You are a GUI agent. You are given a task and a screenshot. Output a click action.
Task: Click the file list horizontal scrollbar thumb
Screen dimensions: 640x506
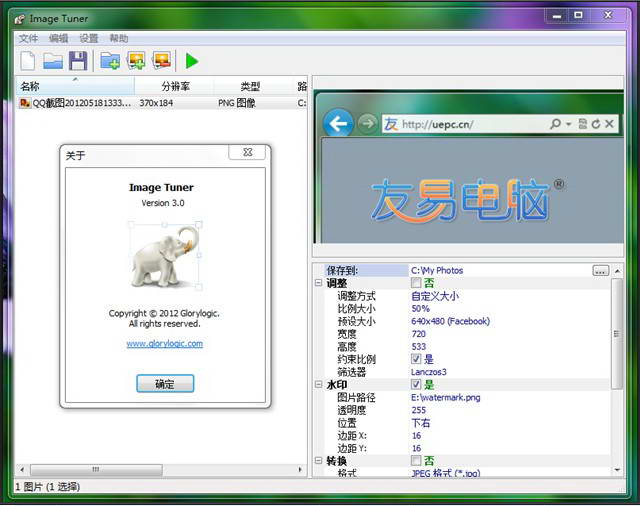(97, 470)
